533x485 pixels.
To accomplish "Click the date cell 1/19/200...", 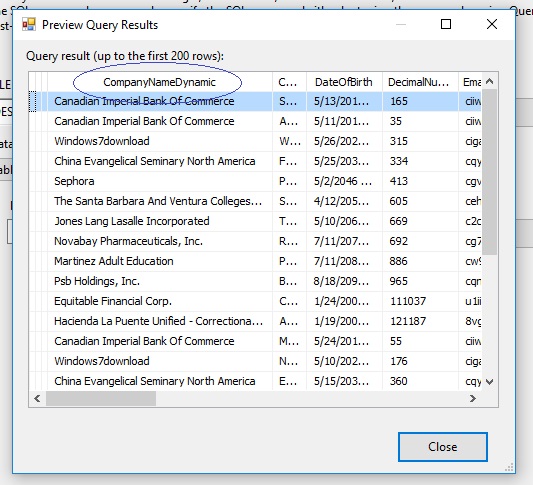I will (344, 321).
